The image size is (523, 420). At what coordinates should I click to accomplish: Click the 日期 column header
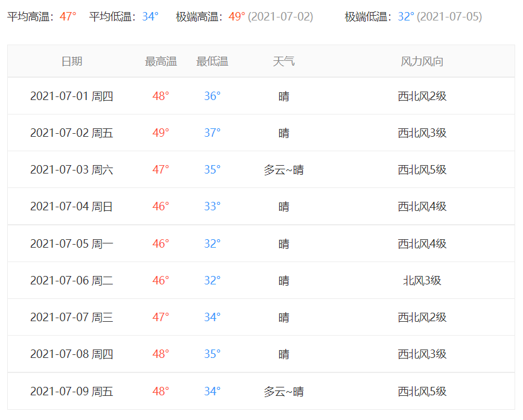point(72,61)
